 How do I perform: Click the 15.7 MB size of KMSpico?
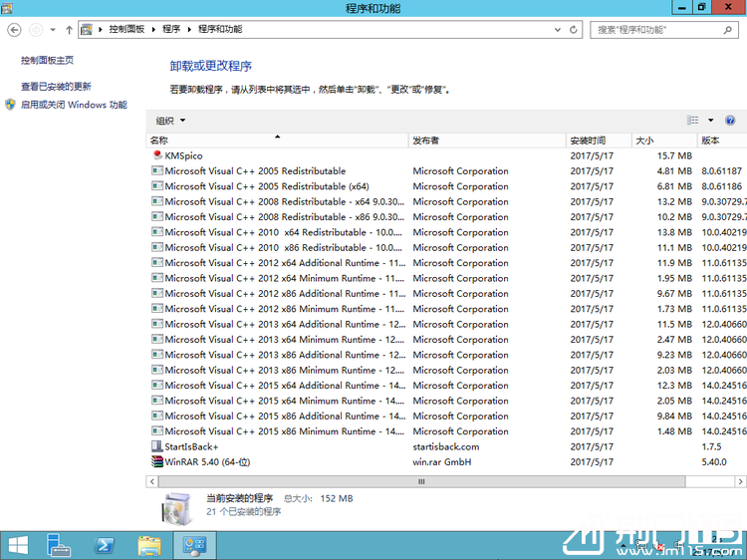tap(674, 155)
